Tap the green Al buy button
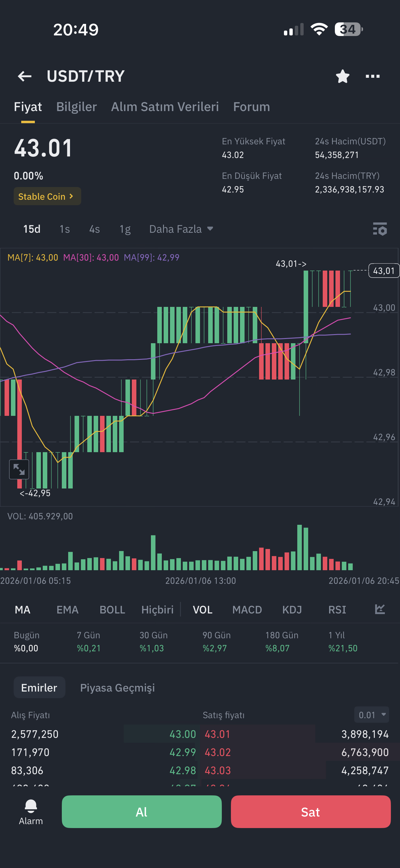The width and height of the screenshot is (400, 868). coord(142,812)
